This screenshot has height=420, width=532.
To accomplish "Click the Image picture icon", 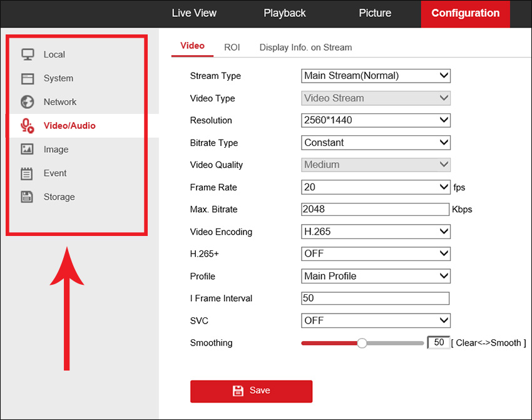I will point(28,150).
